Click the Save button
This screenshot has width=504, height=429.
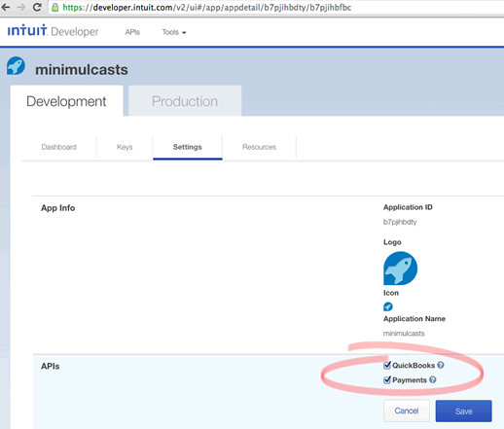464,411
